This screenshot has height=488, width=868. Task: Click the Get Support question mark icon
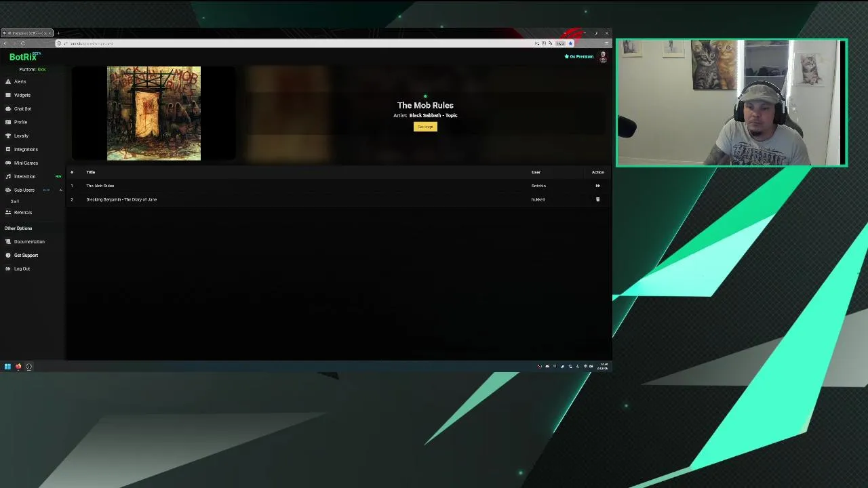pos(8,255)
